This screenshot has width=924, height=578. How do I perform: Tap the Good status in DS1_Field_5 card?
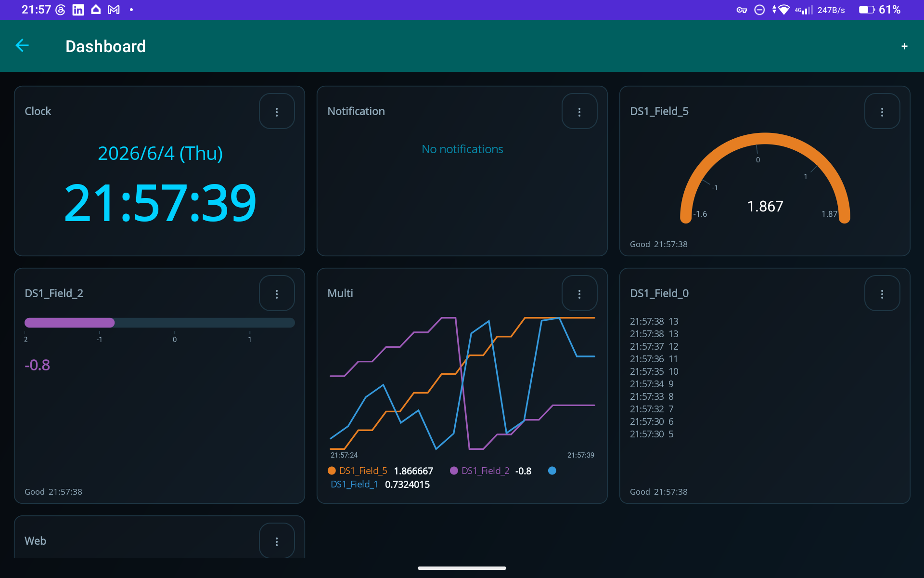point(640,244)
